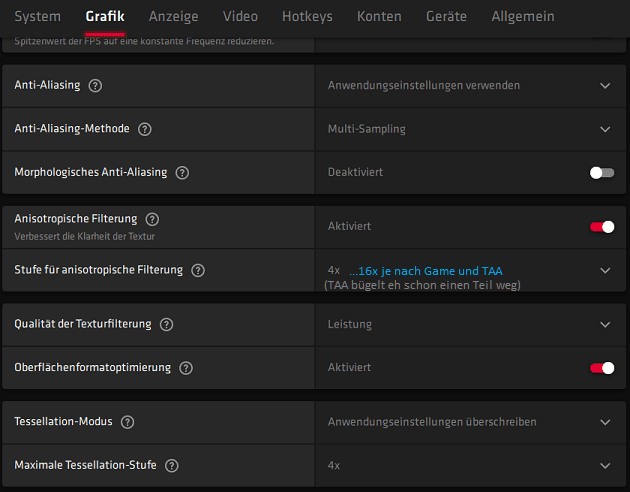
Task: Disable the Anisotropische Filterung switch
Action: click(602, 227)
